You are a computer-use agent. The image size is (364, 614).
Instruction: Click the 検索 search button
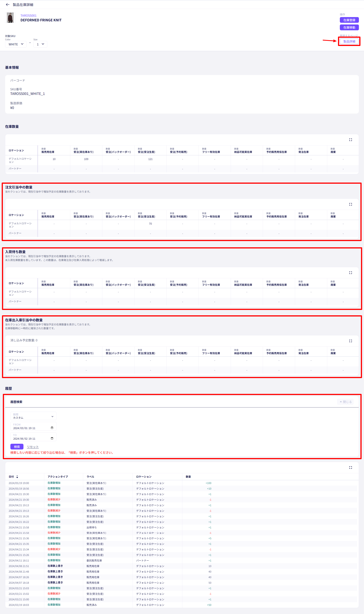click(17, 447)
